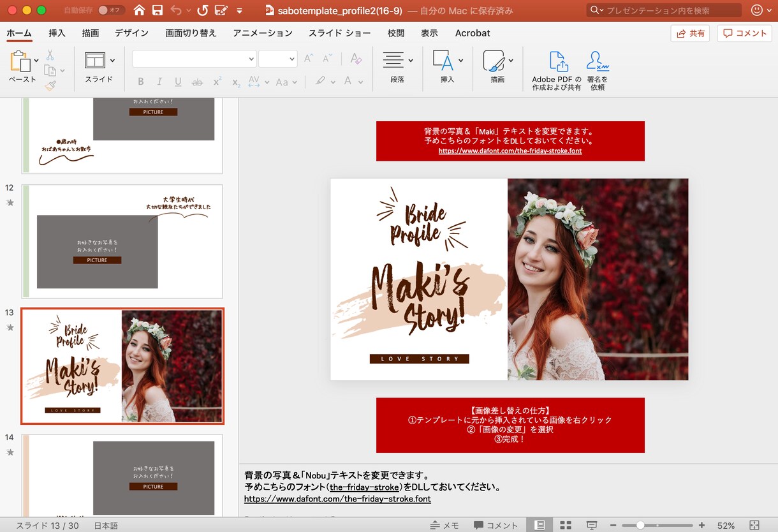Screen dimensions: 778x532
Task: Save the presentation with the floppy disk icon
Action: (158, 10)
